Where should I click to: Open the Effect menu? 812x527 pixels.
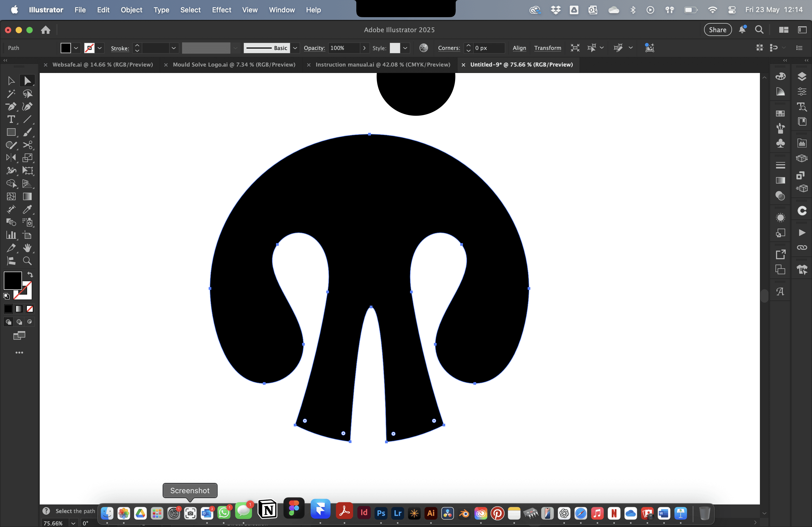[x=222, y=10]
